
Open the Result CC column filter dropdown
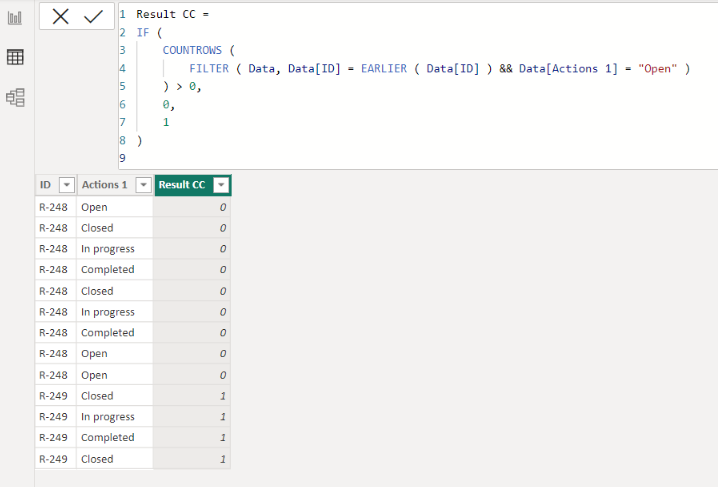(x=221, y=185)
